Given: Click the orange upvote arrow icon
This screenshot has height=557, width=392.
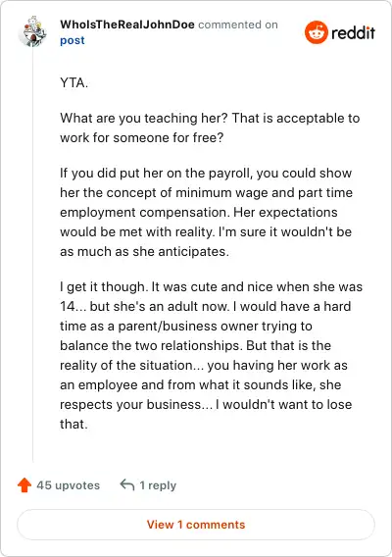Looking at the screenshot, I should 24,485.
